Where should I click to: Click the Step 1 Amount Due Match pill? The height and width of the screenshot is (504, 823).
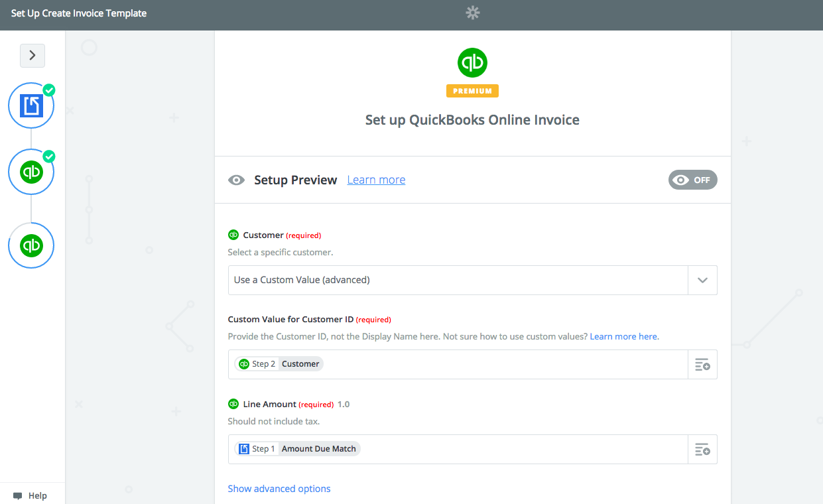tap(297, 449)
